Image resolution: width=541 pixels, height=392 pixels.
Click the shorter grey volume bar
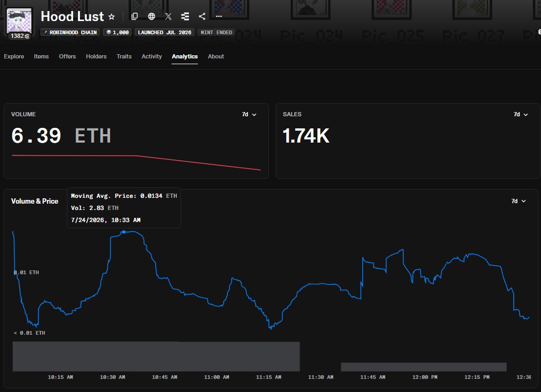[424, 367]
